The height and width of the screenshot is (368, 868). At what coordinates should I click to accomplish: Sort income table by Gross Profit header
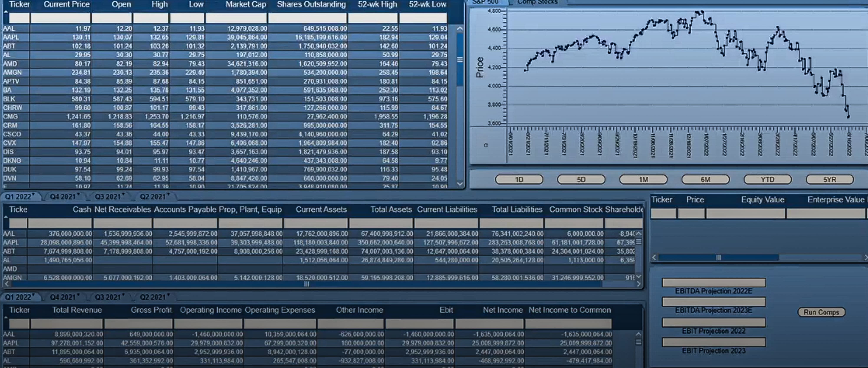pos(151,310)
